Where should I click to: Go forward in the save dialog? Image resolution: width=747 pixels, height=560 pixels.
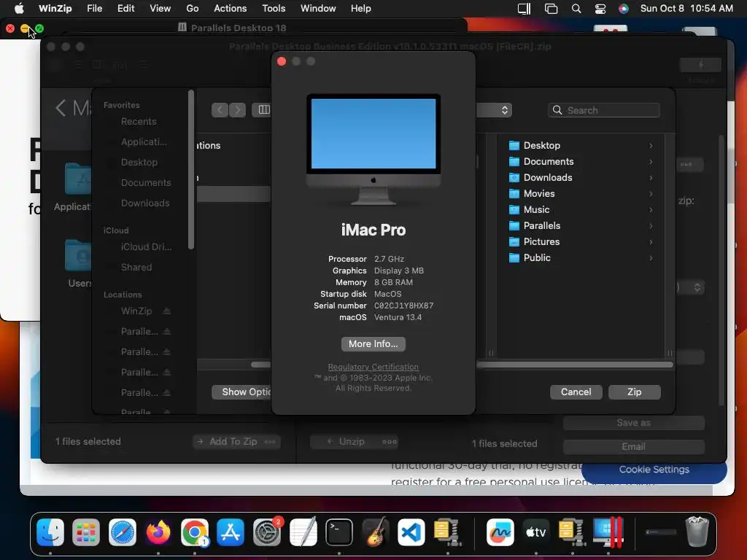point(237,110)
